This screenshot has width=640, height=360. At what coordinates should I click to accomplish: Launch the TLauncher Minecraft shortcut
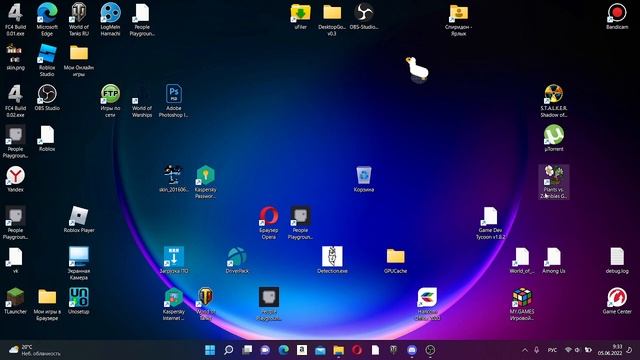click(x=15, y=300)
